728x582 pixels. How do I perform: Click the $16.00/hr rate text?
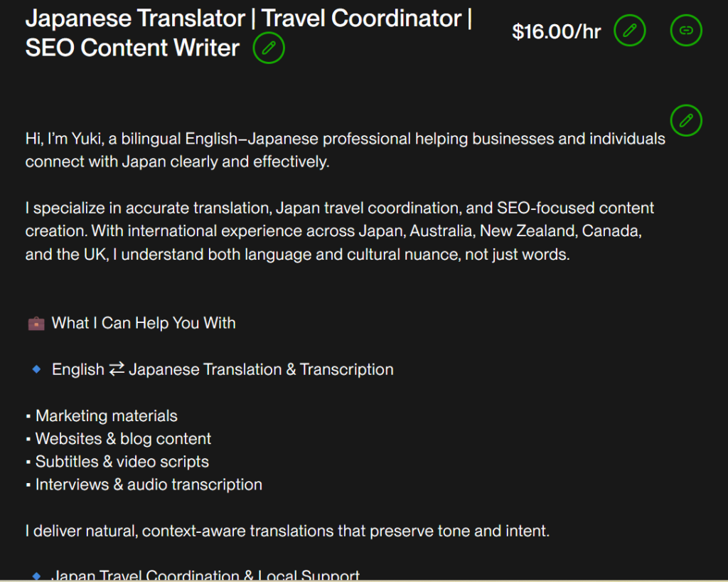(x=556, y=32)
